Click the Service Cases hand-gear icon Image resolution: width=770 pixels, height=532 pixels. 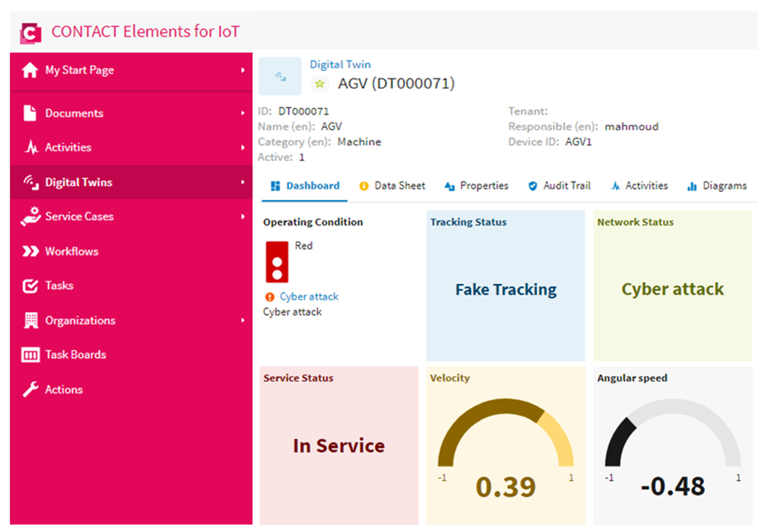30,217
